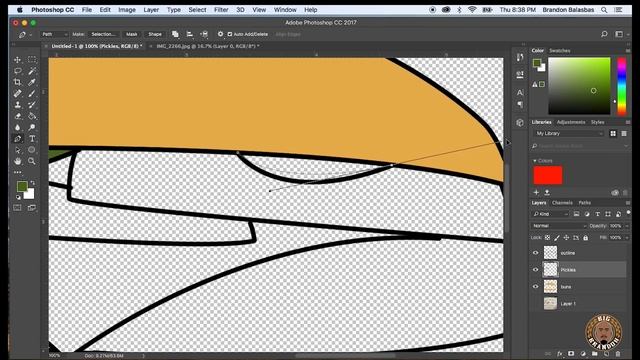Change screen mode from toolbox
Screen dimensions: 640x360
[32, 208]
